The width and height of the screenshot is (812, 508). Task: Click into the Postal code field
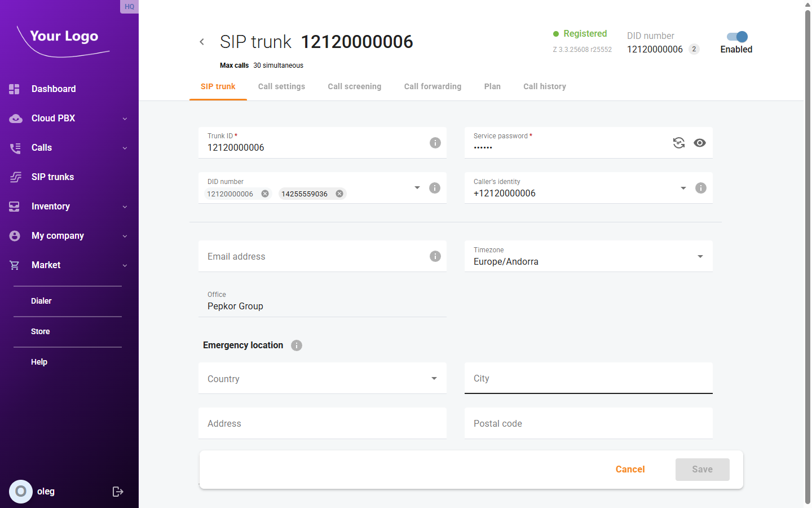(x=588, y=423)
